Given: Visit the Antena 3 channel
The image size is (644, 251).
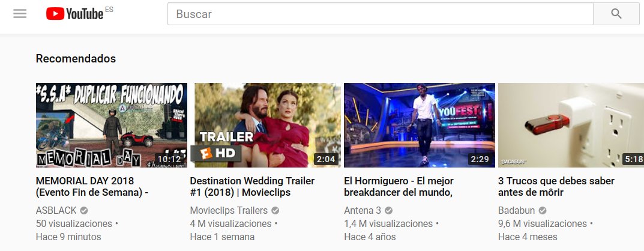Looking at the screenshot, I should click(363, 210).
